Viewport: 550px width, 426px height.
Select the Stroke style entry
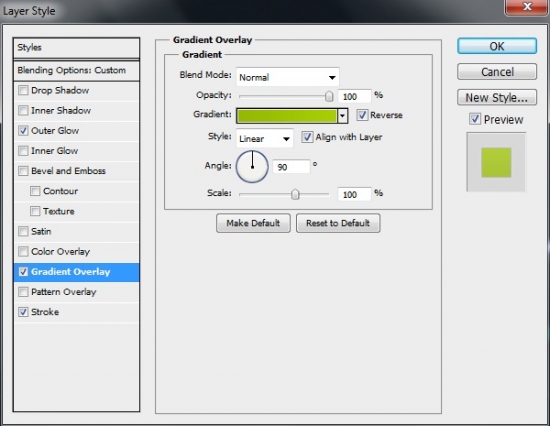(x=76, y=312)
